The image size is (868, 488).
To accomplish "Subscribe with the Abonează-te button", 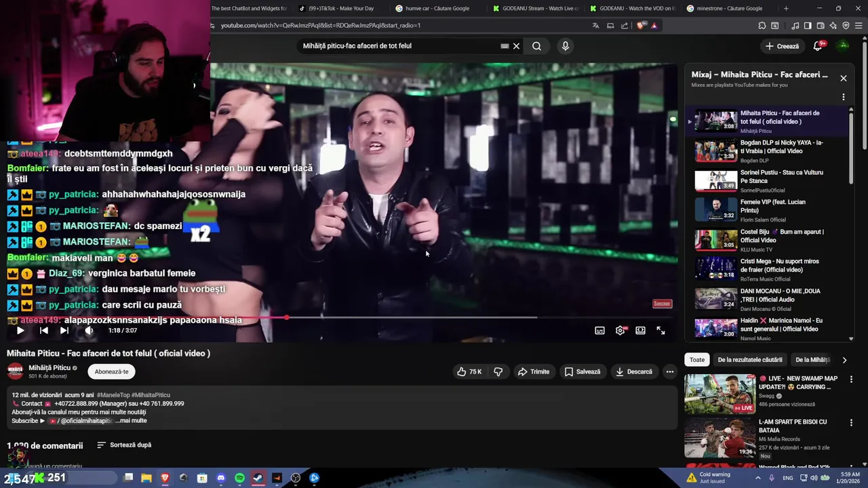I will pos(111,371).
